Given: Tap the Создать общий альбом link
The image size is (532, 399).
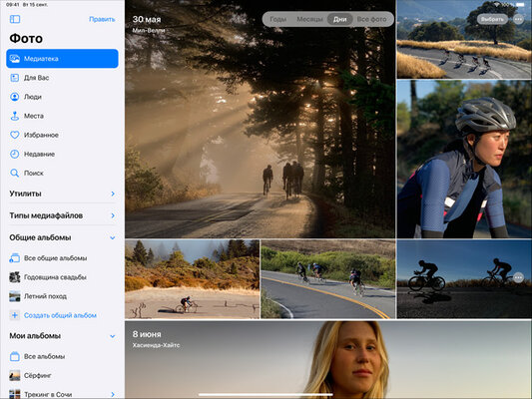Looking at the screenshot, I should [x=60, y=315].
